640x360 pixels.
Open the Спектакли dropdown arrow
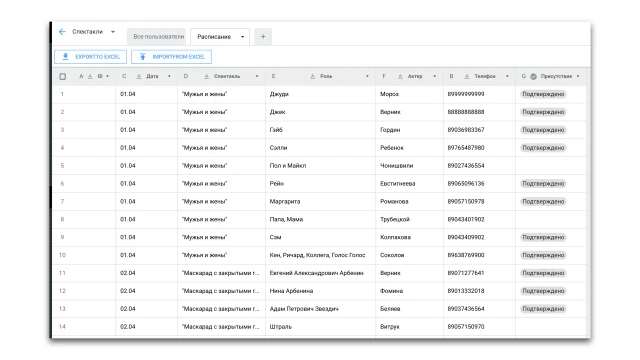113,32
